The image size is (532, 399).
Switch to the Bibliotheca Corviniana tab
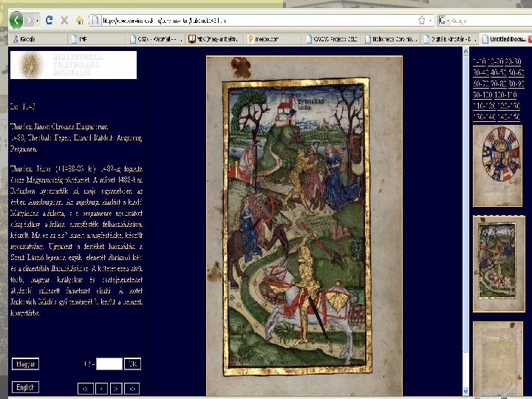(392, 39)
